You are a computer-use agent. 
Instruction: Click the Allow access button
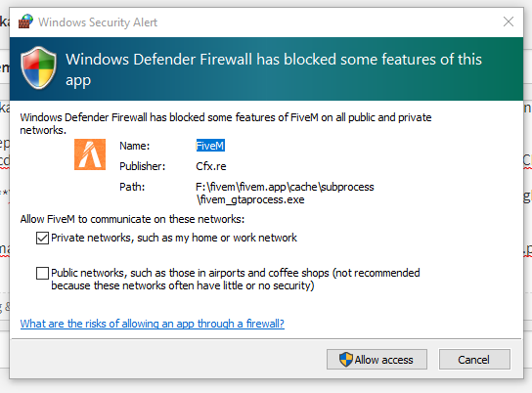point(377,360)
